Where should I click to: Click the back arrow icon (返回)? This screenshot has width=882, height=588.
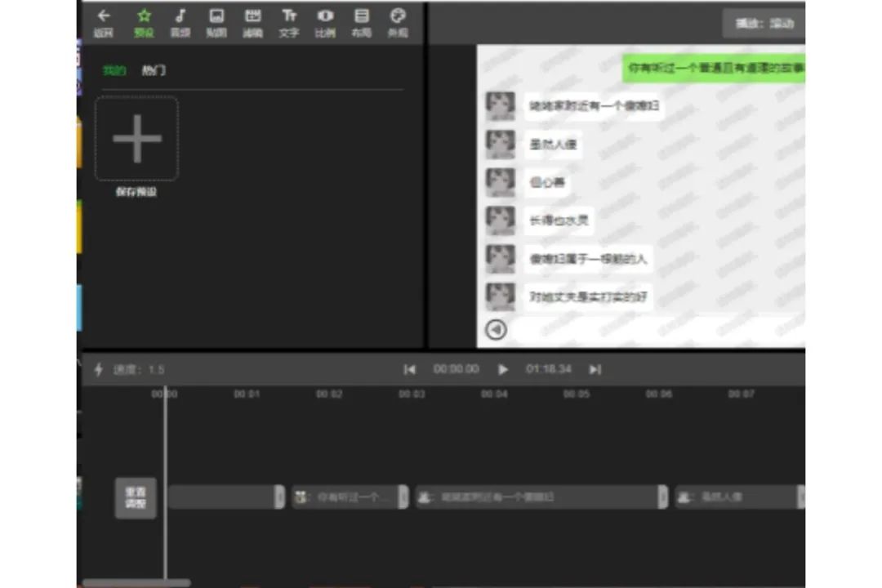point(104,16)
